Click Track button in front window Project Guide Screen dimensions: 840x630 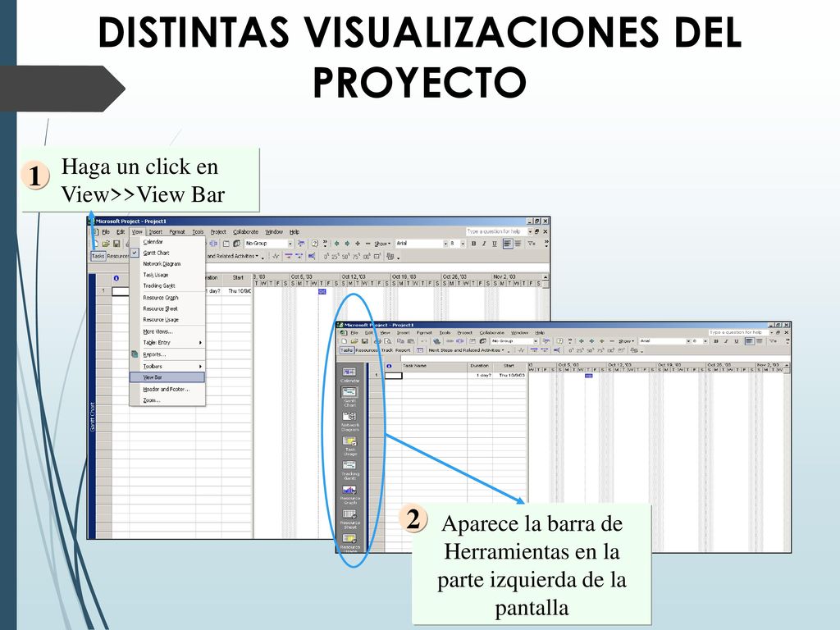tap(387, 350)
